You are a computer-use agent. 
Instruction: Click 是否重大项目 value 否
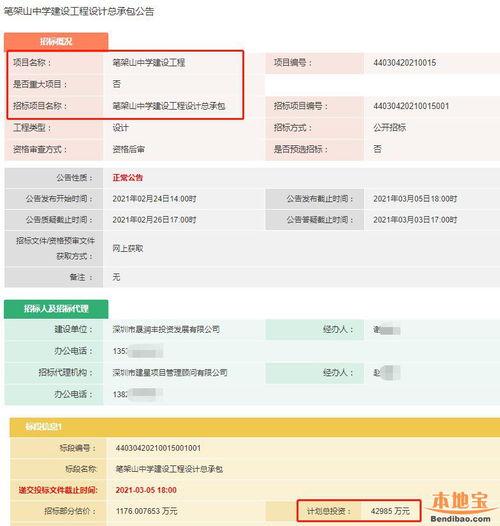tap(116, 84)
